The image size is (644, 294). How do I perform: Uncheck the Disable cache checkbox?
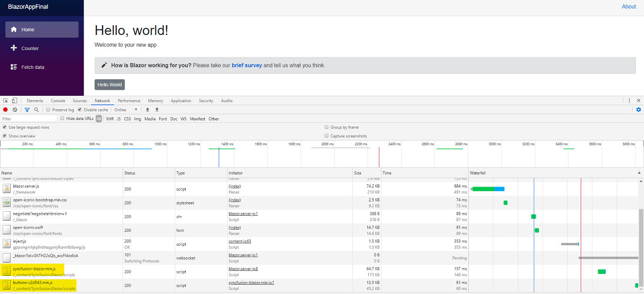80,110
